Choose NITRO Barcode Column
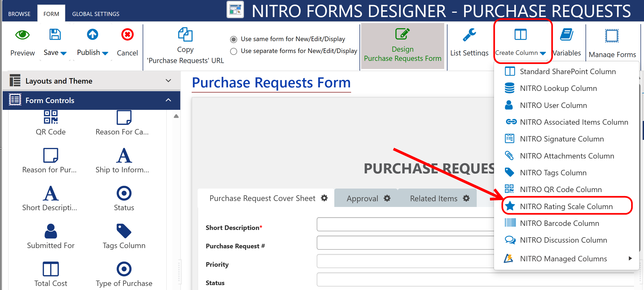The width and height of the screenshot is (644, 290). point(566,223)
